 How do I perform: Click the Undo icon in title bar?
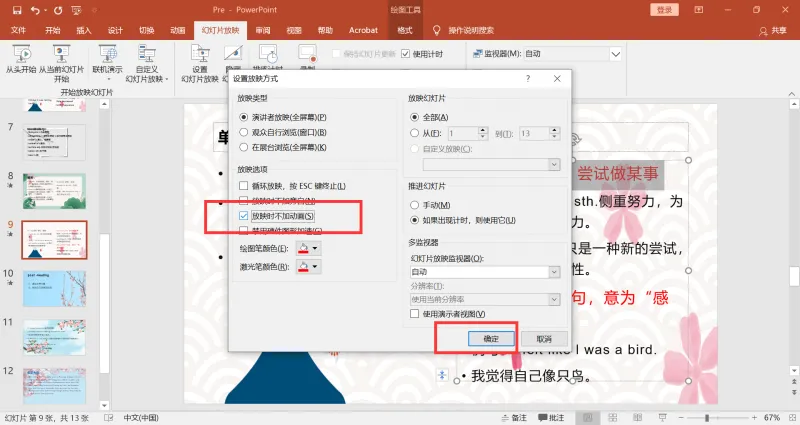pyautogui.click(x=35, y=10)
